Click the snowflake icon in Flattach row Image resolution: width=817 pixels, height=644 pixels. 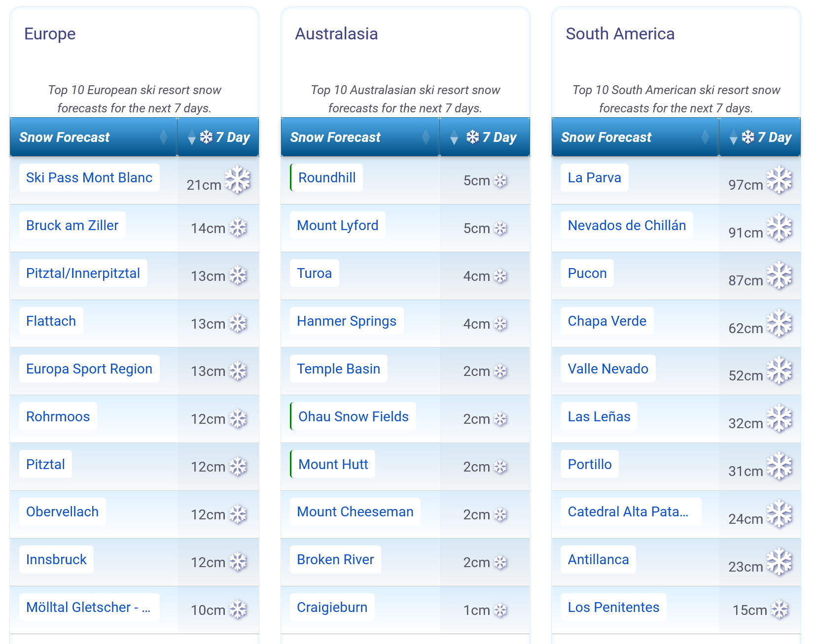point(238,323)
